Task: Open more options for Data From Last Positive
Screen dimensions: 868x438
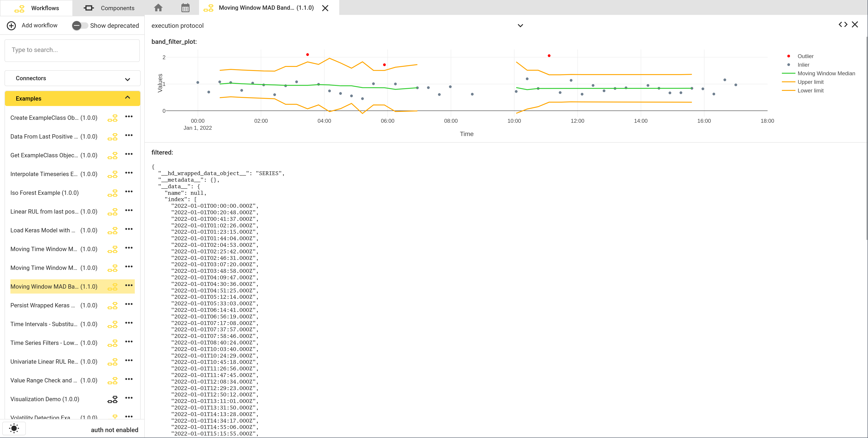Action: [x=129, y=135]
